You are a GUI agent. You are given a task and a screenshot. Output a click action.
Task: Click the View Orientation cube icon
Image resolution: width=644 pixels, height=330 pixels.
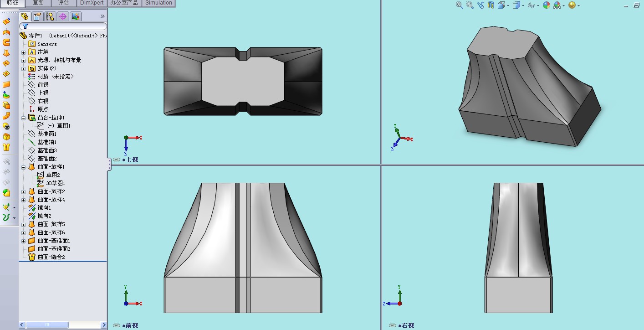501,5
